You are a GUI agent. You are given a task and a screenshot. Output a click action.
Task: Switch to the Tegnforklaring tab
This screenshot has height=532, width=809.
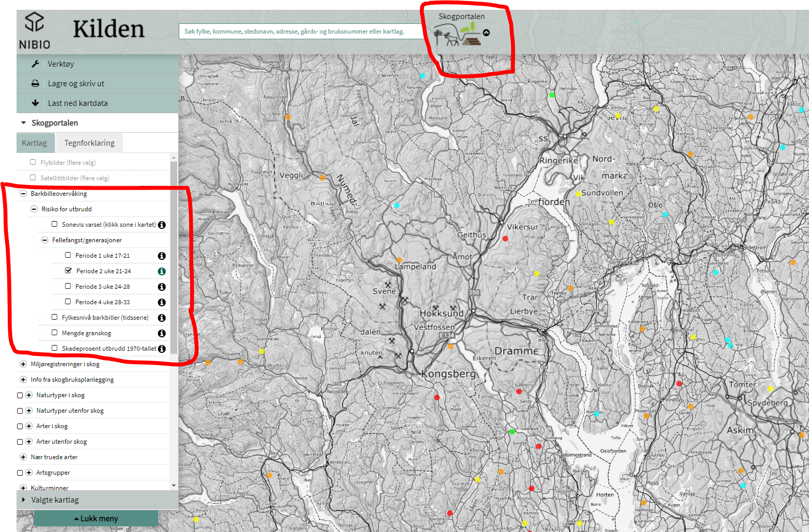click(x=89, y=143)
